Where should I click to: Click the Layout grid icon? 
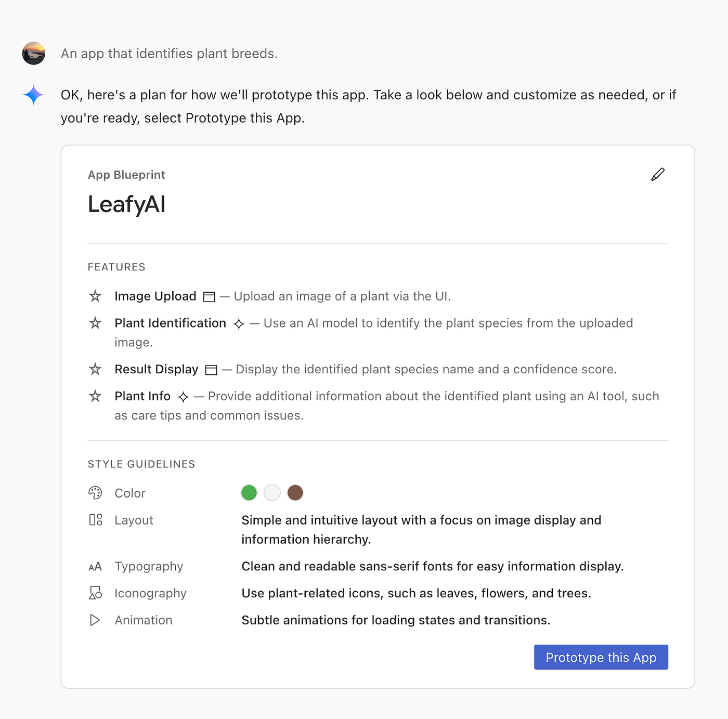pyautogui.click(x=95, y=520)
